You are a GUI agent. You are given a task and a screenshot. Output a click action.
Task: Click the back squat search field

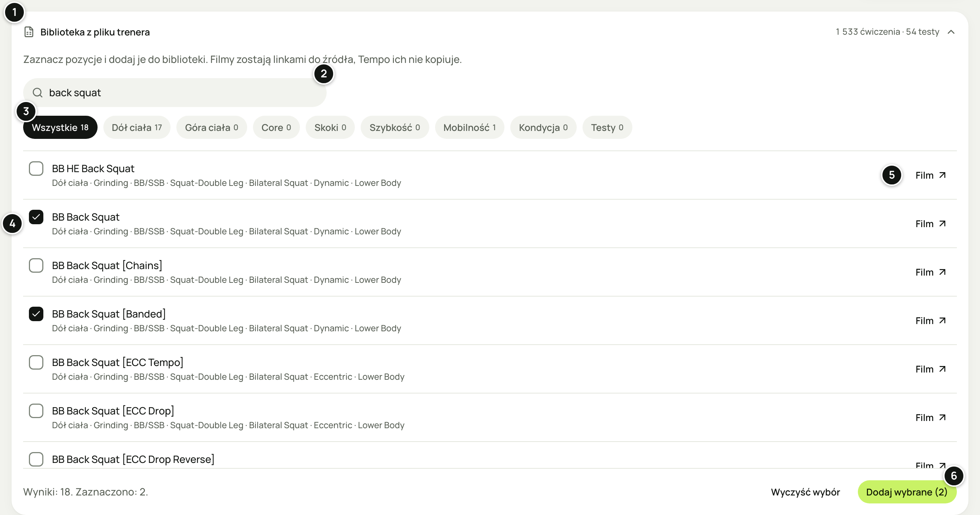pyautogui.click(x=175, y=93)
